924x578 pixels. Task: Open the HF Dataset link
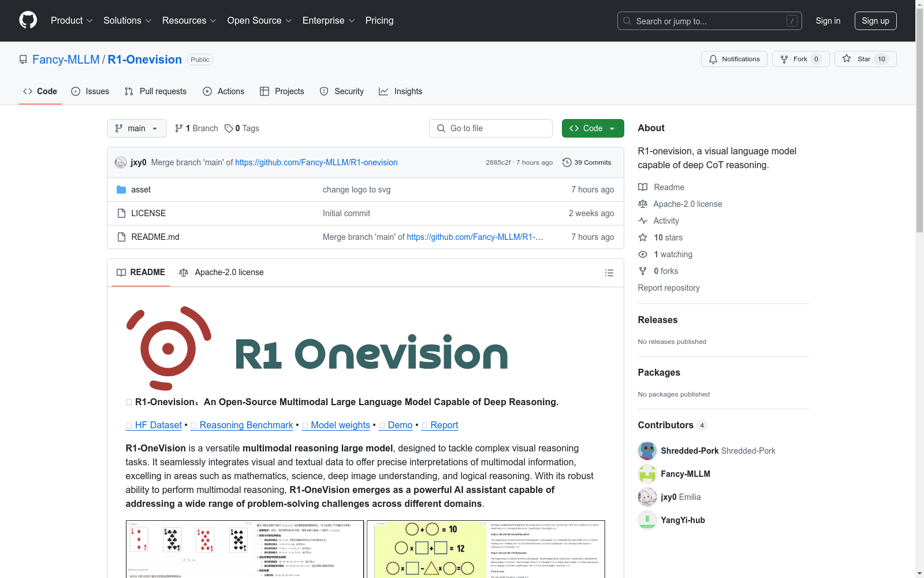[154, 425]
